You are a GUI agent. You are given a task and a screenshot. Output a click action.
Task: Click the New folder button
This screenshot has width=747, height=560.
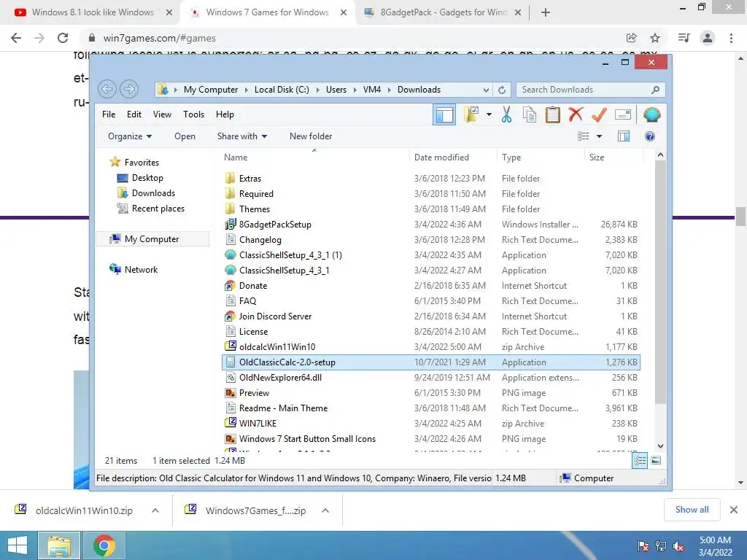pos(311,136)
